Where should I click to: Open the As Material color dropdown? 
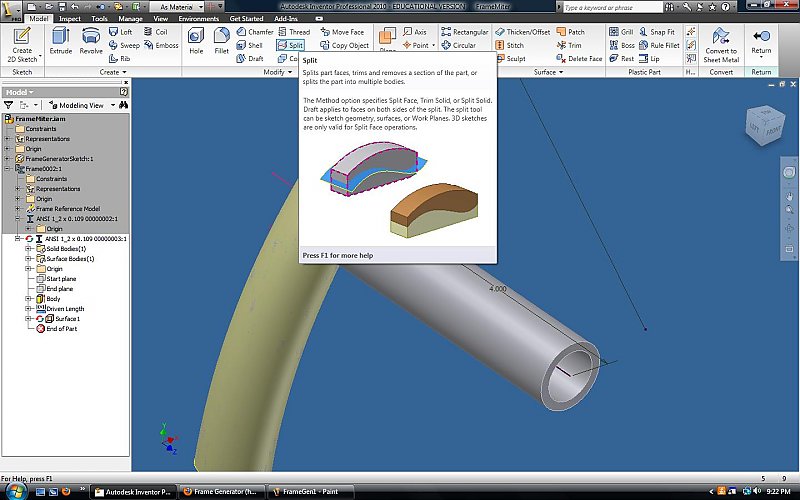click(200, 7)
